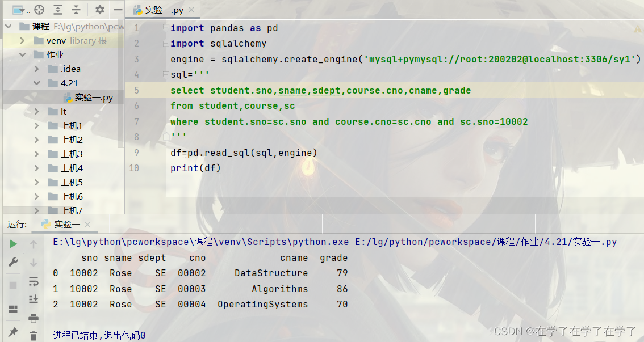Click 'df=pd.read_sql(sql,engine)' on line 9
This screenshot has height=342, width=644.
click(x=244, y=153)
